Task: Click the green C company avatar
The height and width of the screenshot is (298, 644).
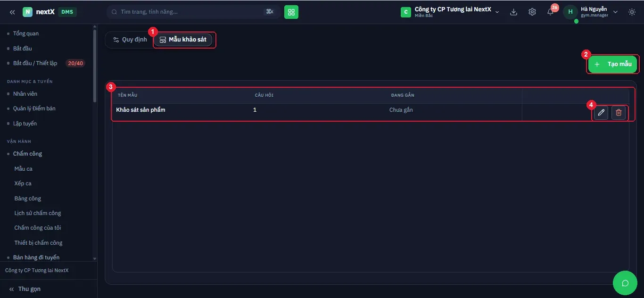Action: 405,12
